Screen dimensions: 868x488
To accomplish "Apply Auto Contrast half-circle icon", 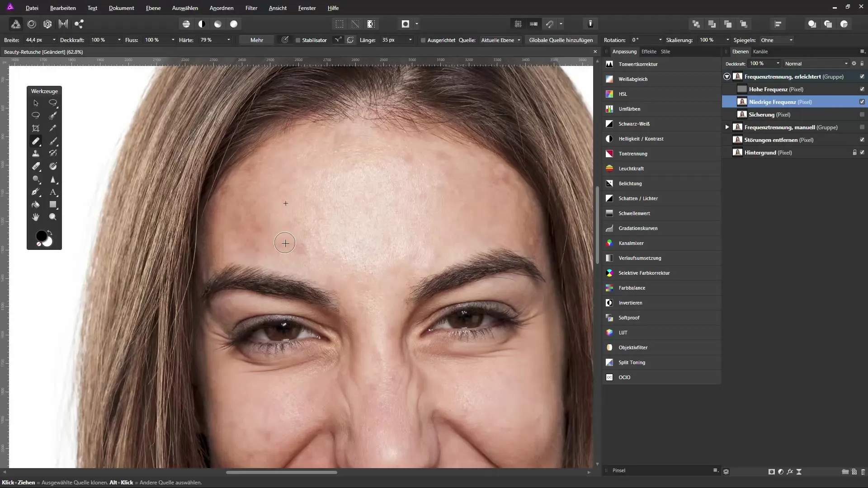I will tap(202, 24).
